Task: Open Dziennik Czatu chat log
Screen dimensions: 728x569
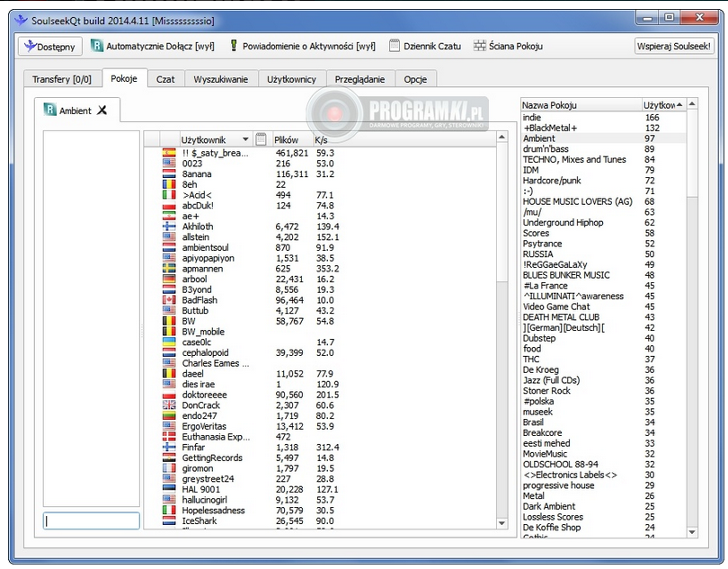Action: click(425, 46)
